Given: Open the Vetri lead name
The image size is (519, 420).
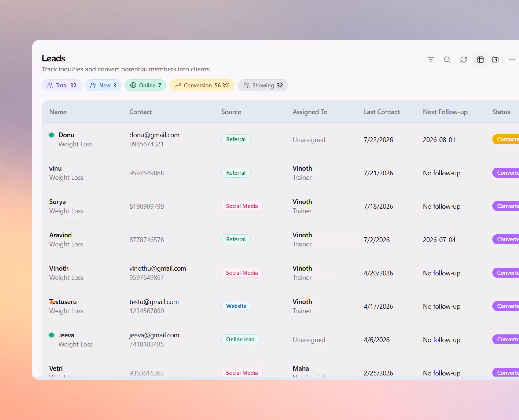Looking at the screenshot, I should 56,368.
